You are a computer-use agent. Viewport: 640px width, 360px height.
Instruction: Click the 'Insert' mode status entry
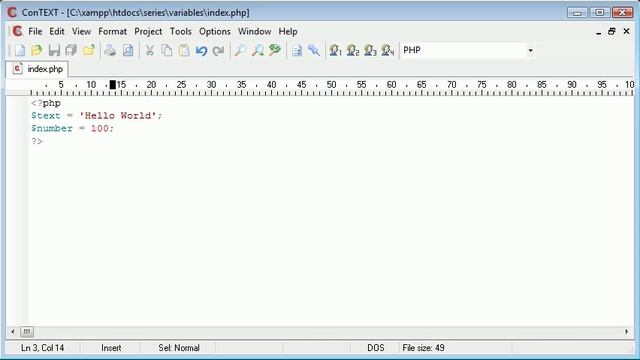111,348
